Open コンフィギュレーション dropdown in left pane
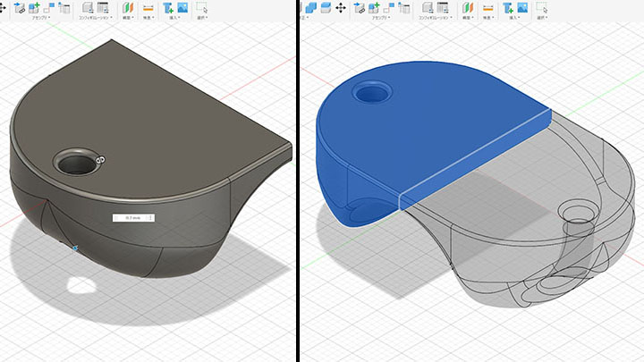644x362 pixels. tap(95, 17)
